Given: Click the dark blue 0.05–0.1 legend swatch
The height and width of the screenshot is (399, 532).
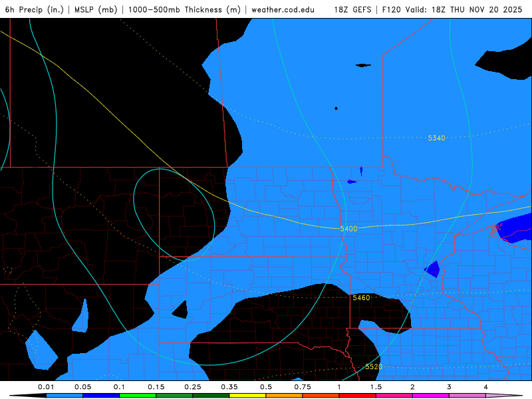Looking at the screenshot, I should click(x=101, y=396).
